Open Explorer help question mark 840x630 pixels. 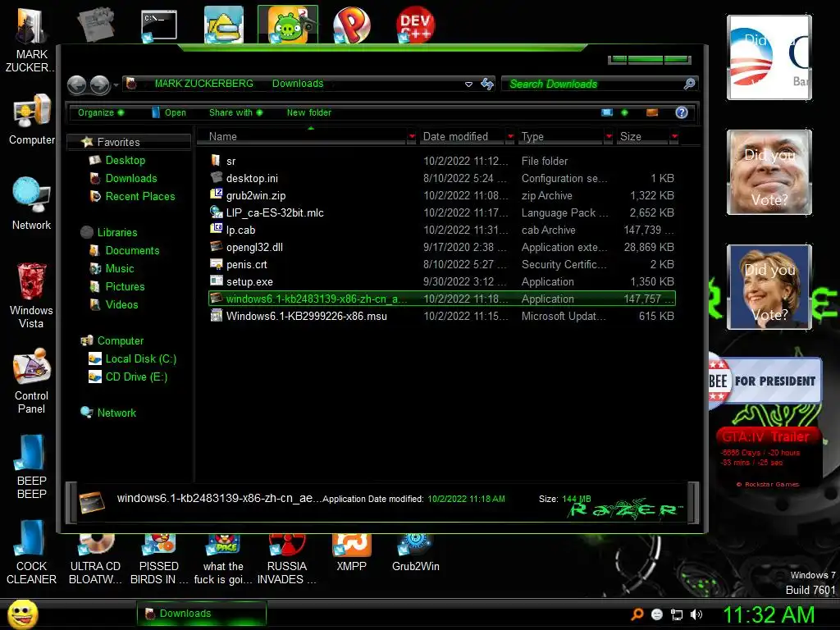[x=682, y=112]
